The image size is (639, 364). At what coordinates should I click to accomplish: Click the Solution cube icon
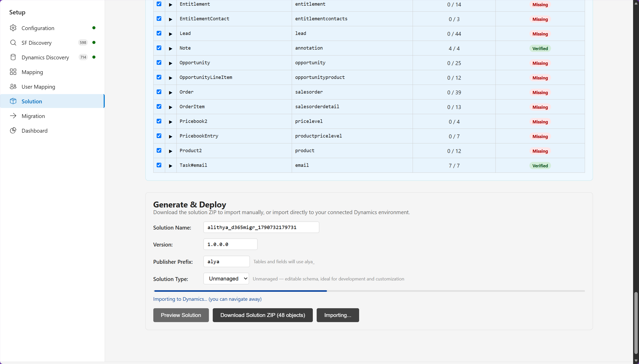point(13,101)
